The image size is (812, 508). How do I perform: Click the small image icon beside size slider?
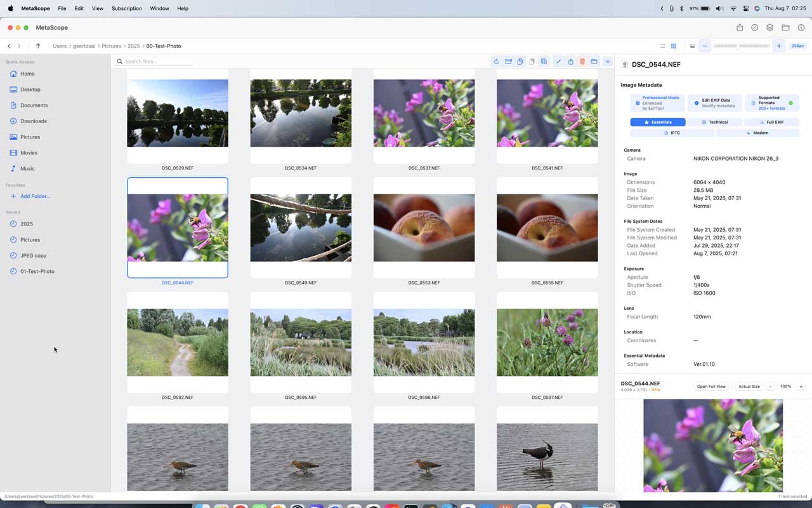point(692,46)
